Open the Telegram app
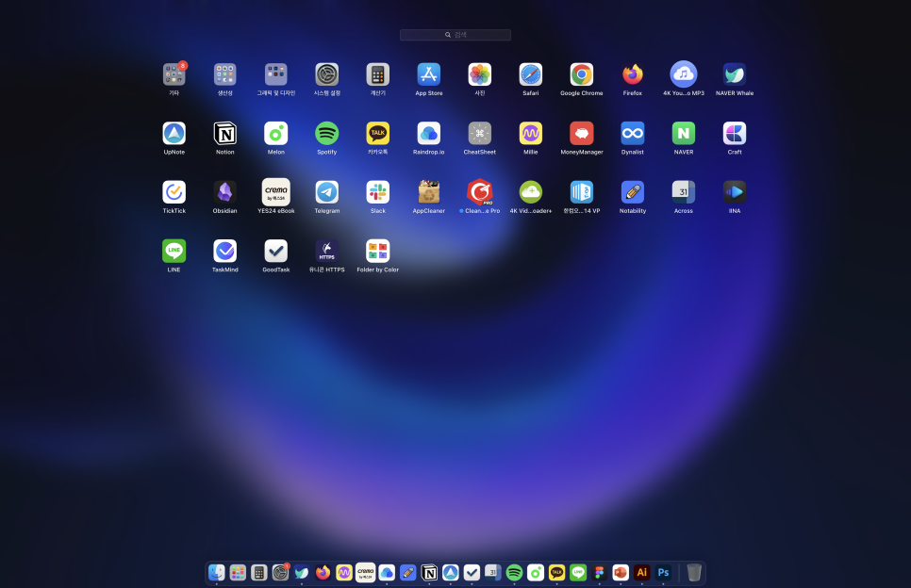 click(327, 192)
